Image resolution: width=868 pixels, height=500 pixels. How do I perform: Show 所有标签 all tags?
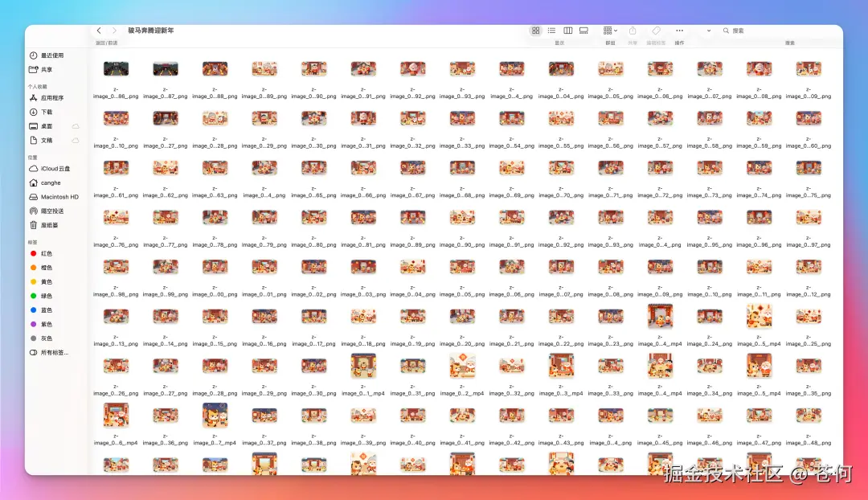tap(55, 353)
